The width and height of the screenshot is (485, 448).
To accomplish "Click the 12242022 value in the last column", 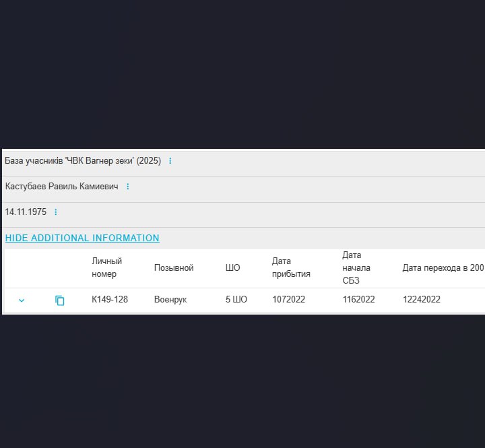I will coord(422,299).
